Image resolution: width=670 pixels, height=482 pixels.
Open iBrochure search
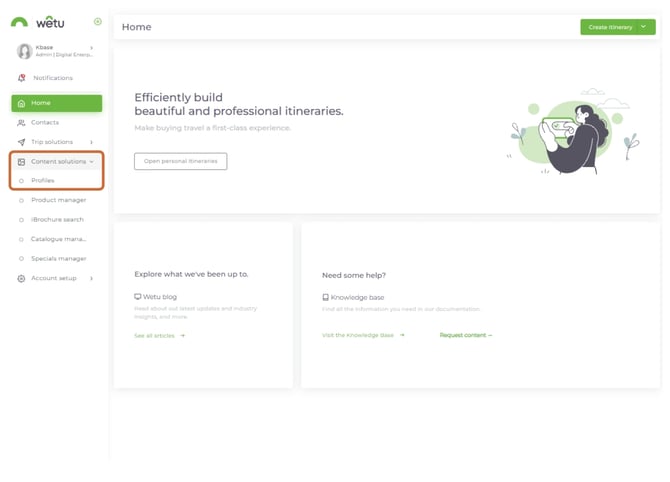(x=56, y=220)
